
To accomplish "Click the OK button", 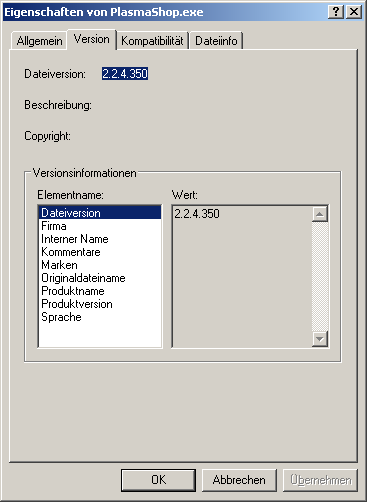I will tap(158, 480).
